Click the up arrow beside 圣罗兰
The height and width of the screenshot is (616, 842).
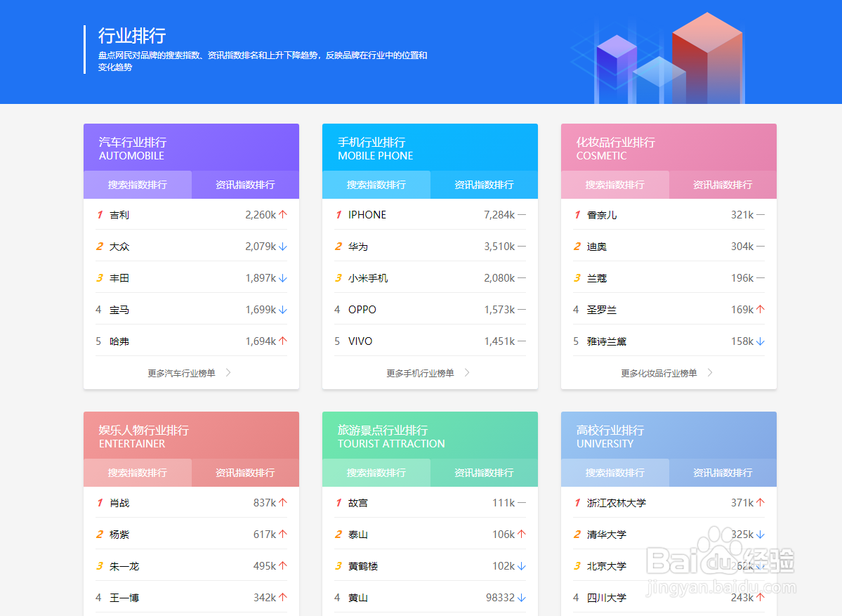761,309
